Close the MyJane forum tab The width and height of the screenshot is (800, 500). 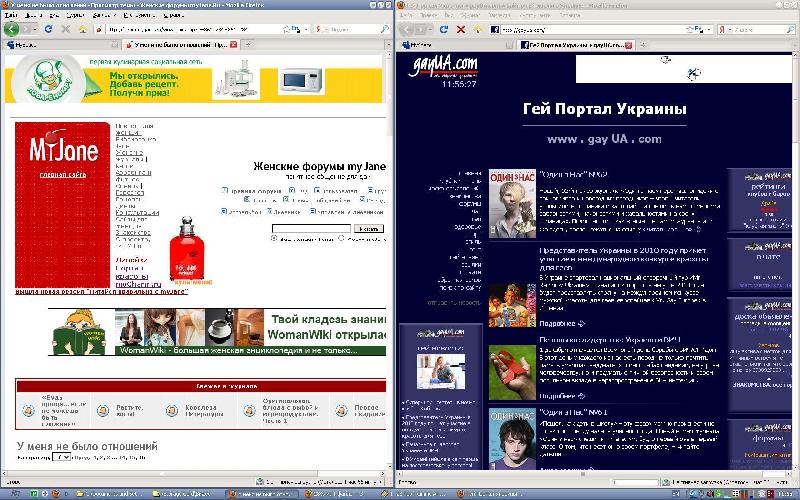pos(233,45)
